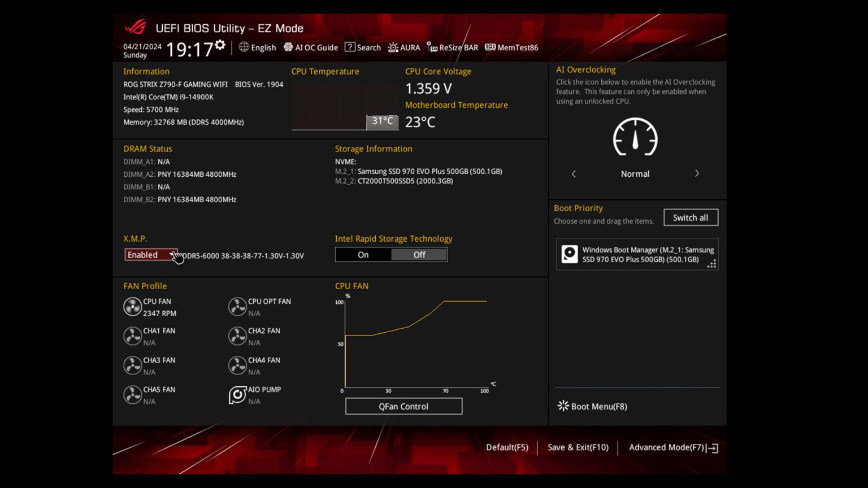Click the 'Intel(R) Core(TM) i9-14900K' text
This screenshot has height=488, width=868.
[x=168, y=97]
